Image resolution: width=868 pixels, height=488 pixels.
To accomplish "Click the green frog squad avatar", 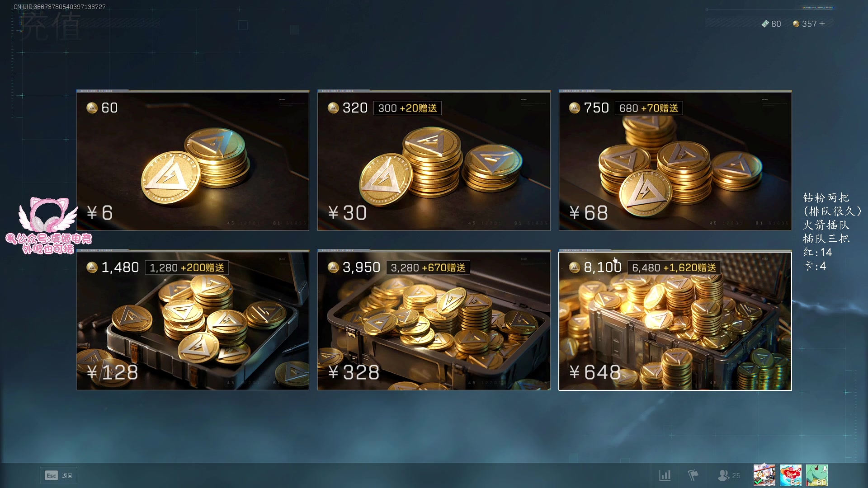I will click(817, 475).
